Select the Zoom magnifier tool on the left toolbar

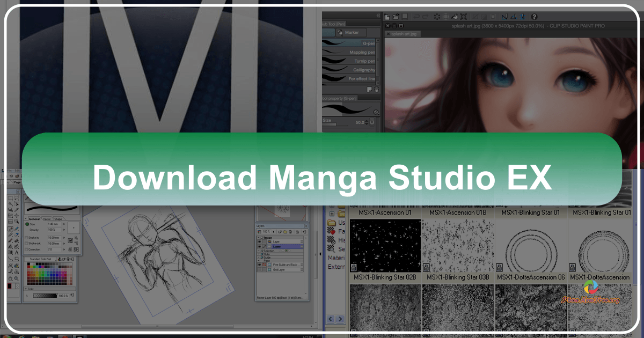(x=15, y=277)
